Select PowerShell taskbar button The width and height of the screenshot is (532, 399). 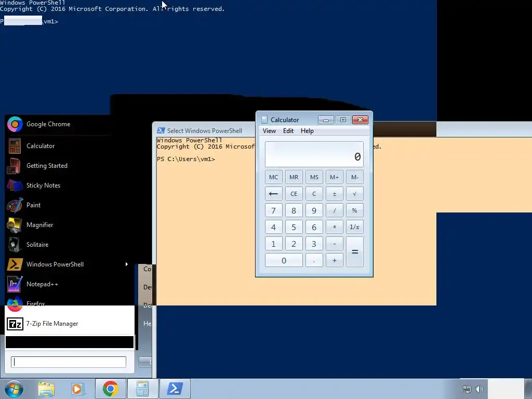pos(175,389)
